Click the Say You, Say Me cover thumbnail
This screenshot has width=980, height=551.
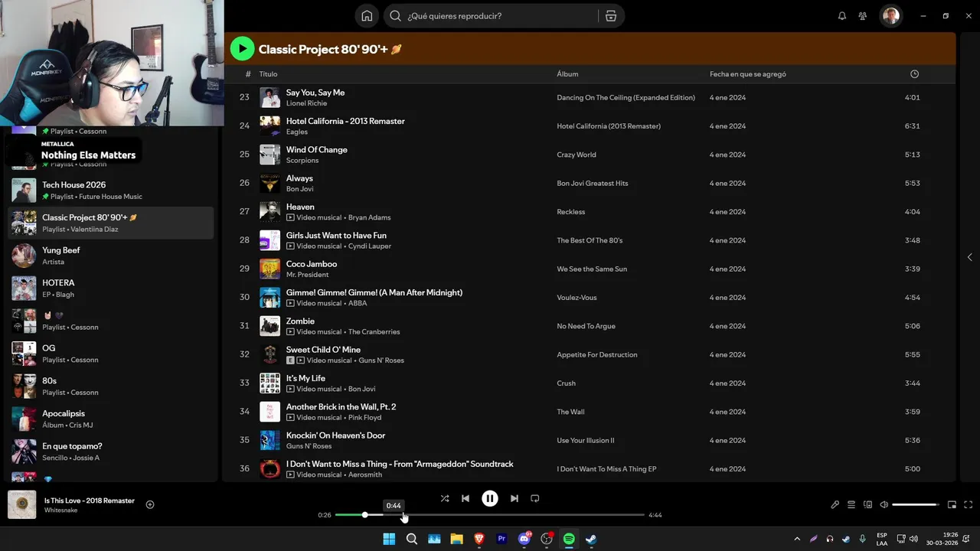(x=269, y=97)
